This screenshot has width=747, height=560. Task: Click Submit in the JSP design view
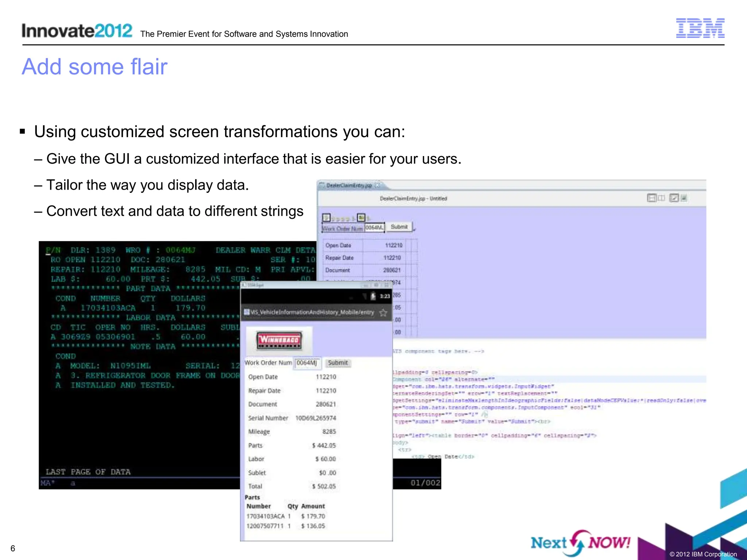399,227
